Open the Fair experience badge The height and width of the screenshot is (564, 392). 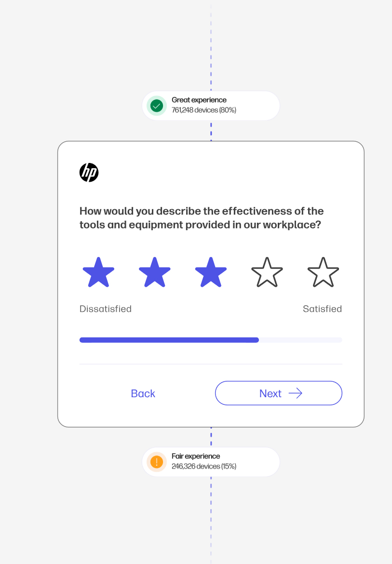pyautogui.click(x=211, y=462)
